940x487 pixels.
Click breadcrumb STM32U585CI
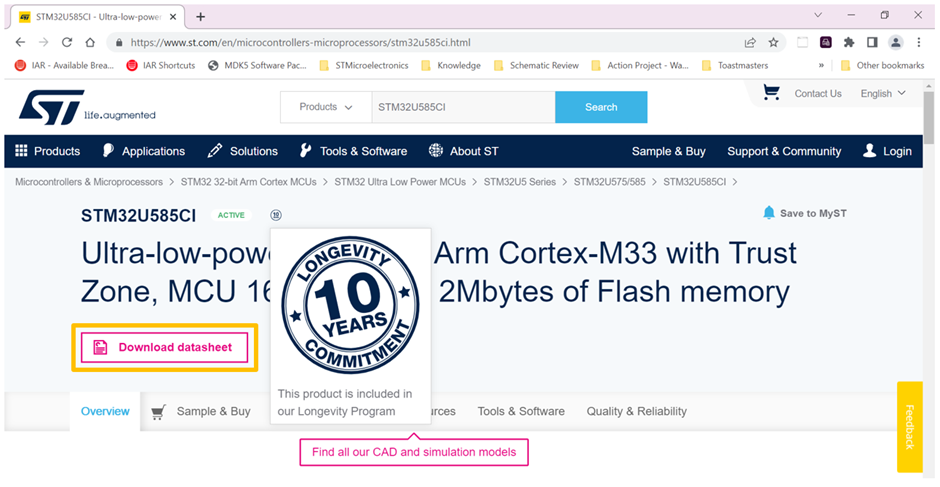(694, 182)
